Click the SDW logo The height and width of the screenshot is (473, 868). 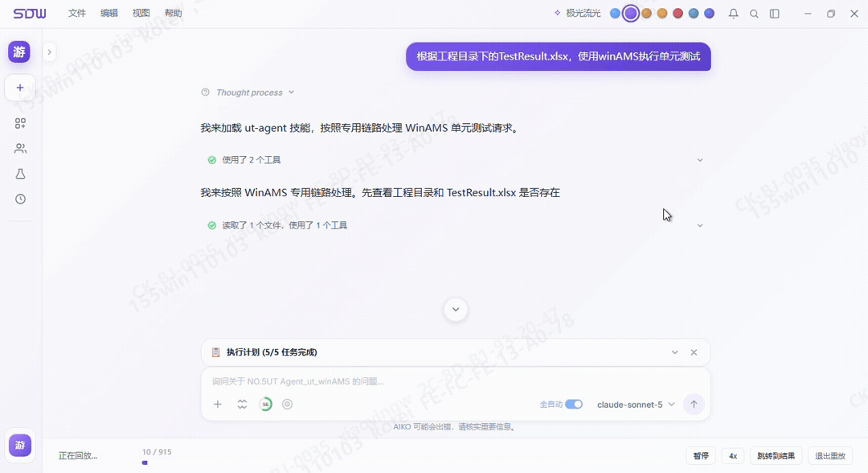coord(30,14)
